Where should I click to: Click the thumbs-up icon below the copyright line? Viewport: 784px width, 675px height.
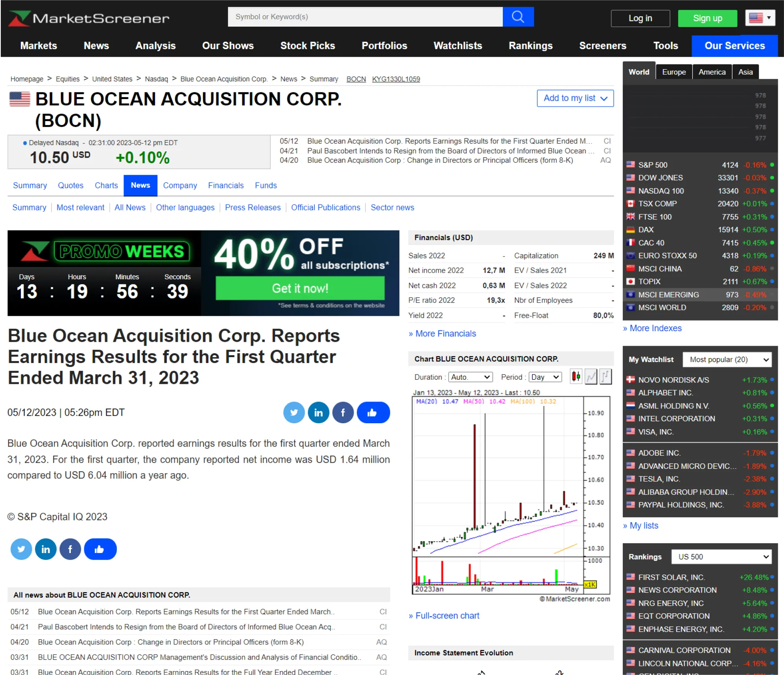tap(100, 549)
